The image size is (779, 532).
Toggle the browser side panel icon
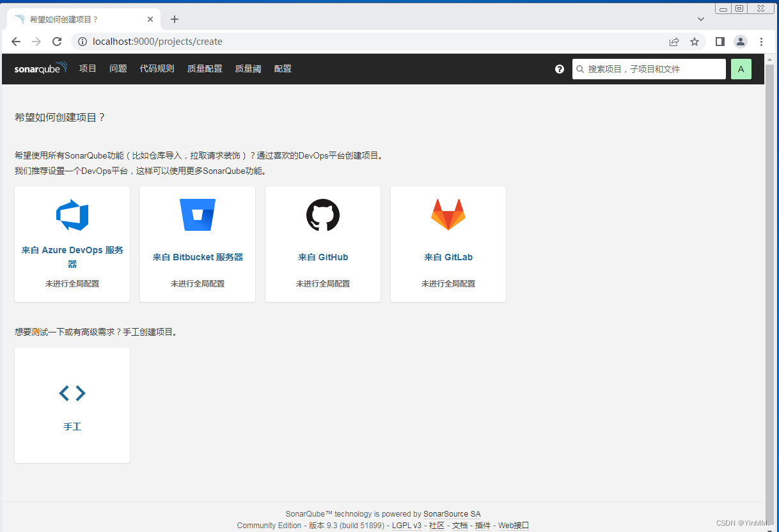coord(720,42)
